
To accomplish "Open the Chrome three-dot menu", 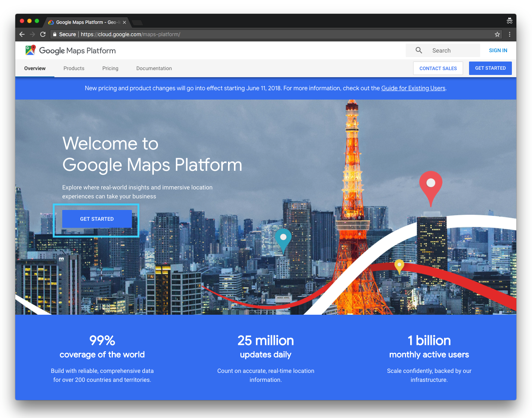I will point(510,34).
